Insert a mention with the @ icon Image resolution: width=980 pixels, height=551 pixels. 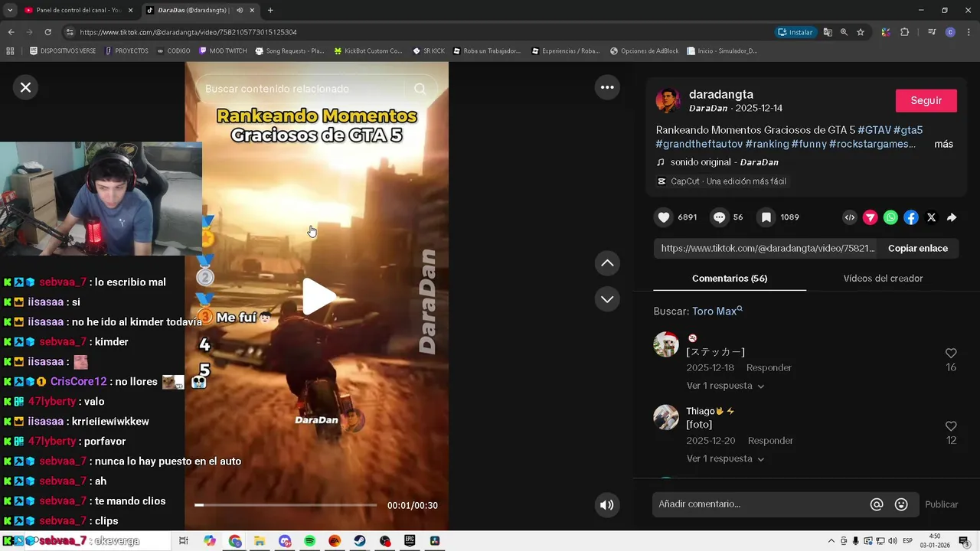pyautogui.click(x=877, y=504)
